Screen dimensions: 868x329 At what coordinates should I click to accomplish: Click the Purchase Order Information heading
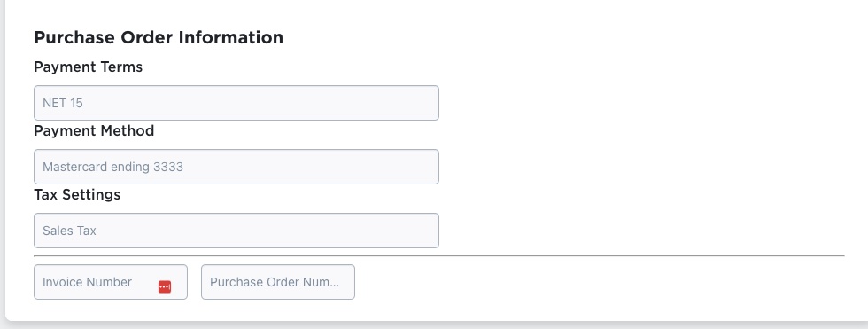(159, 37)
